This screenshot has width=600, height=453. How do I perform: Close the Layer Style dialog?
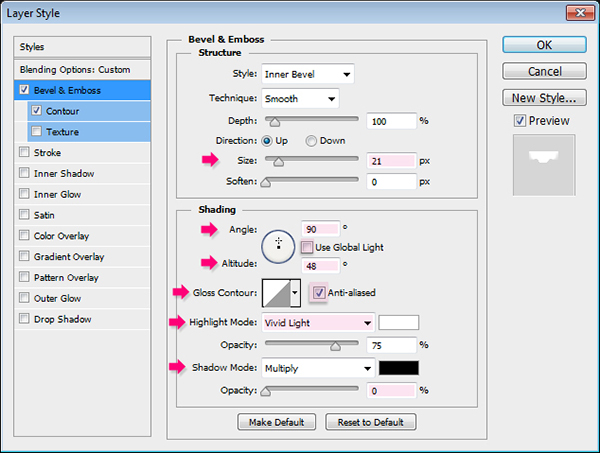click(x=580, y=13)
